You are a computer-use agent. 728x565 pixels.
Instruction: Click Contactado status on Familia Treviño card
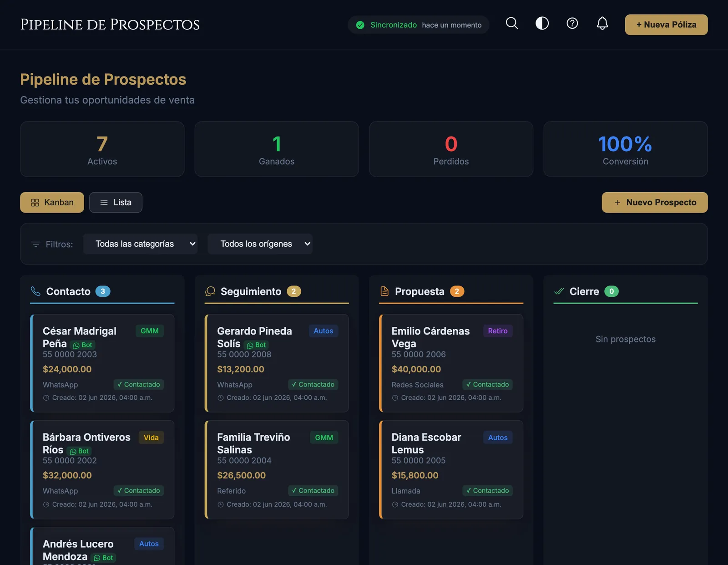click(x=313, y=491)
